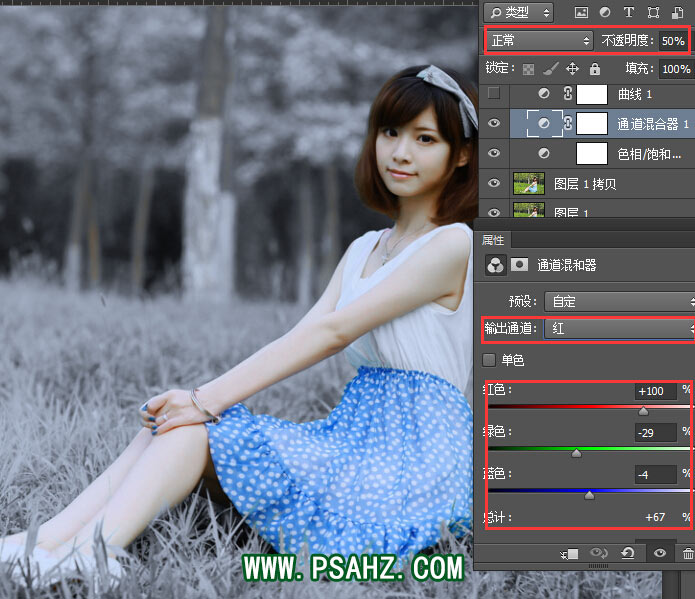Open the 预设 preset dropdown
695x599 pixels.
tap(620, 301)
